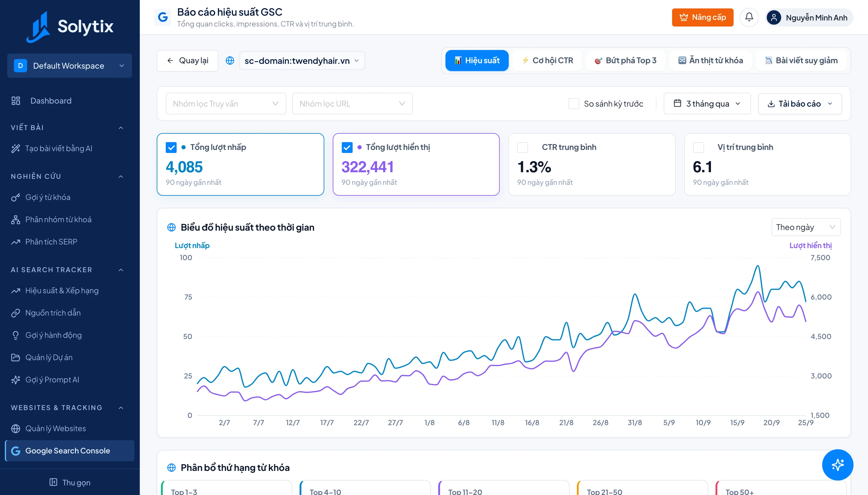Click the trend icon for Phân tích SERP
The image size is (868, 495).
pos(16,242)
